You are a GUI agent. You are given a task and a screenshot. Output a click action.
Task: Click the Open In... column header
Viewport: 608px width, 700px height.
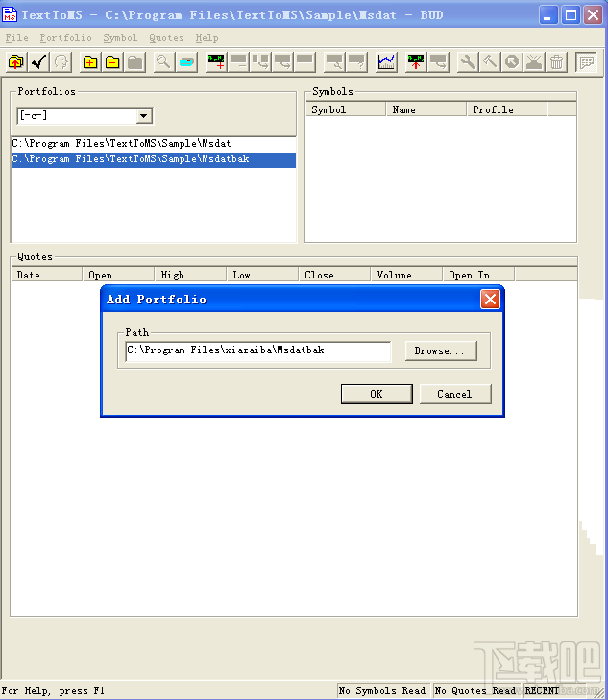478,275
